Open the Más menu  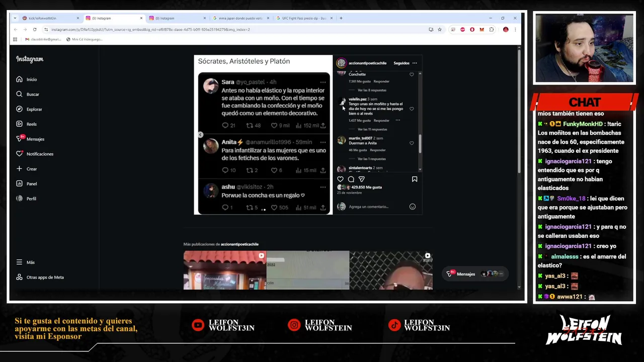(25, 262)
